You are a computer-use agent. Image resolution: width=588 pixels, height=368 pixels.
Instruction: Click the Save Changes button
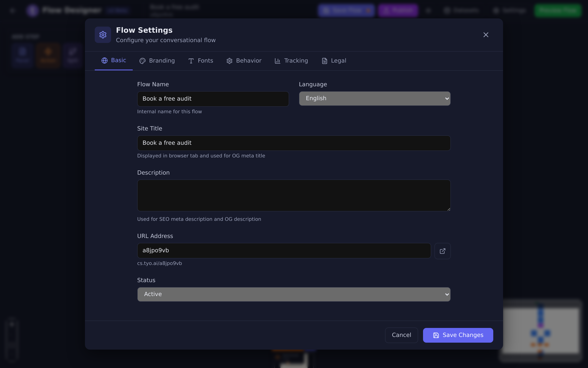tap(458, 335)
